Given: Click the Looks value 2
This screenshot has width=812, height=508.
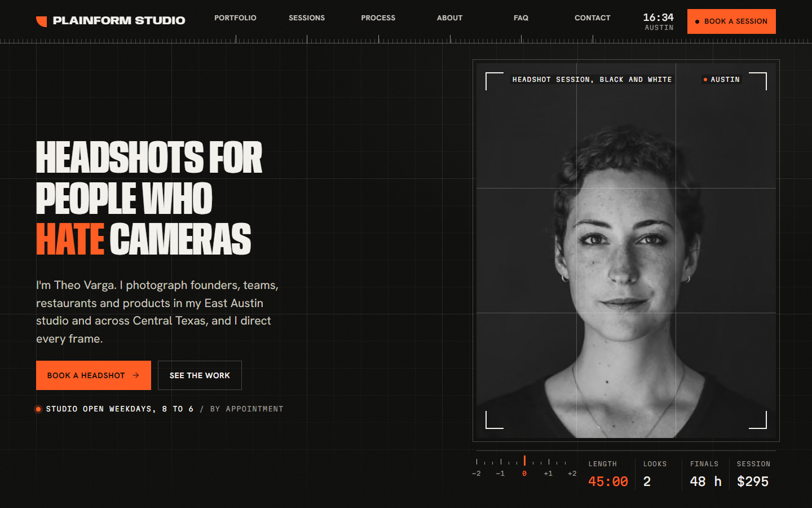Looking at the screenshot, I should pos(647,481).
